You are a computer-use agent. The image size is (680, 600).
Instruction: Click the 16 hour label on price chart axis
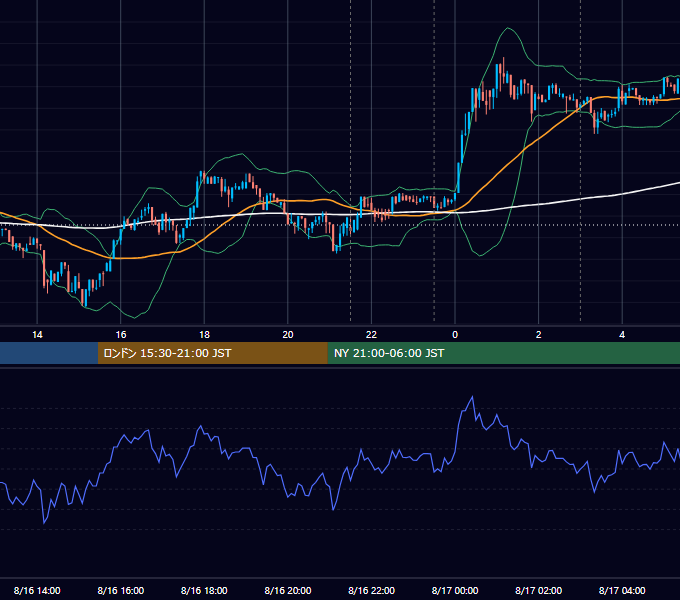point(121,335)
